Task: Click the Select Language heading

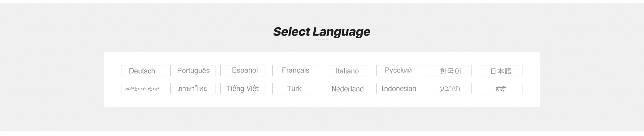Action: (x=321, y=32)
